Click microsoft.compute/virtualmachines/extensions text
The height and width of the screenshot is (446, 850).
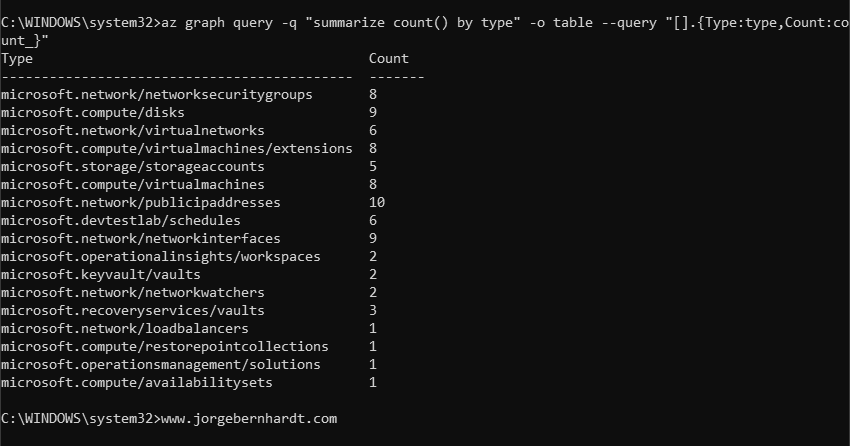click(x=176, y=149)
